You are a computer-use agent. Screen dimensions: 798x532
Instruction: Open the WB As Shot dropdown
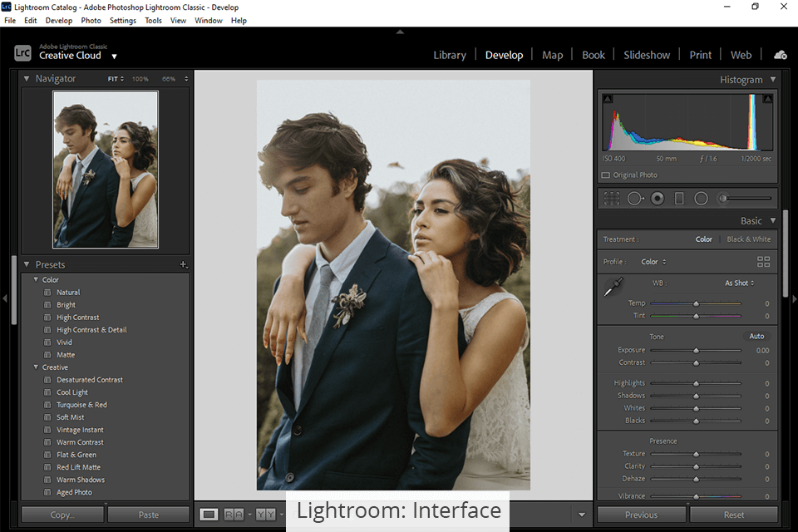[x=740, y=283]
